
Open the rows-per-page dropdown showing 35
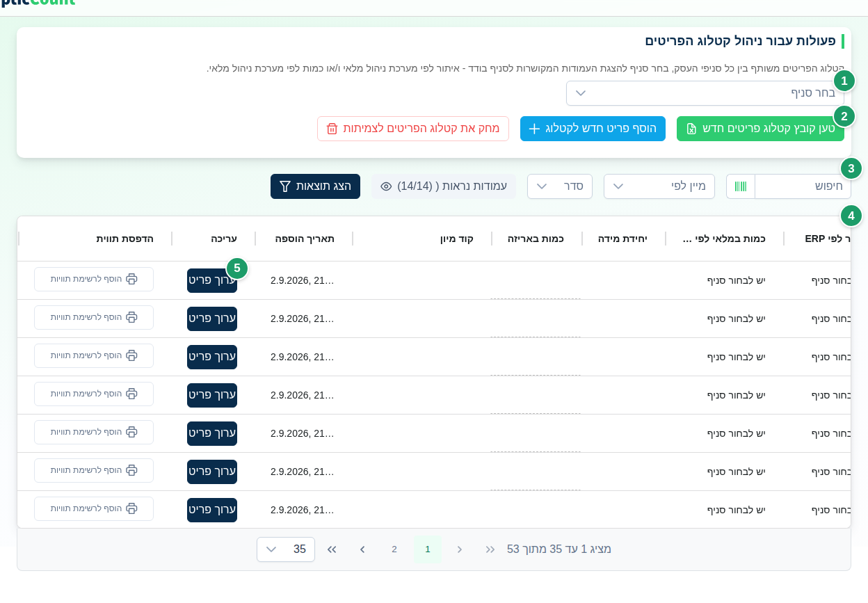286,549
